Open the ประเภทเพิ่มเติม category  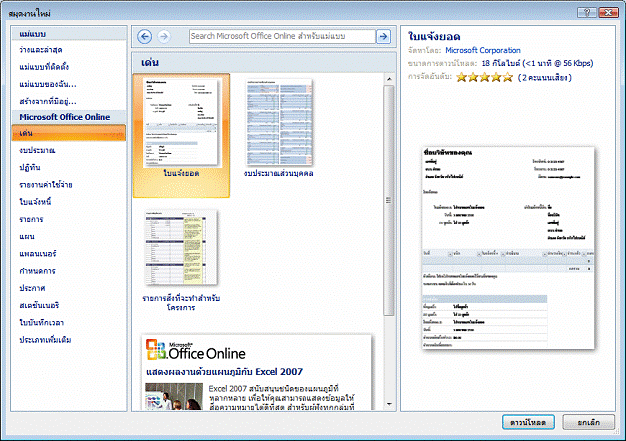[45, 340]
